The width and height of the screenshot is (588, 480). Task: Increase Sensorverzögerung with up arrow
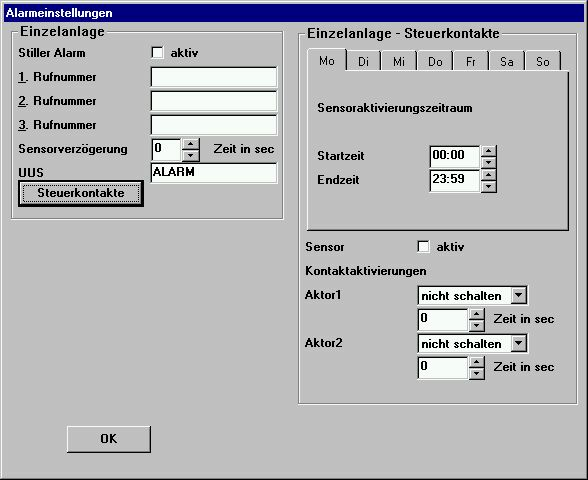coord(190,144)
